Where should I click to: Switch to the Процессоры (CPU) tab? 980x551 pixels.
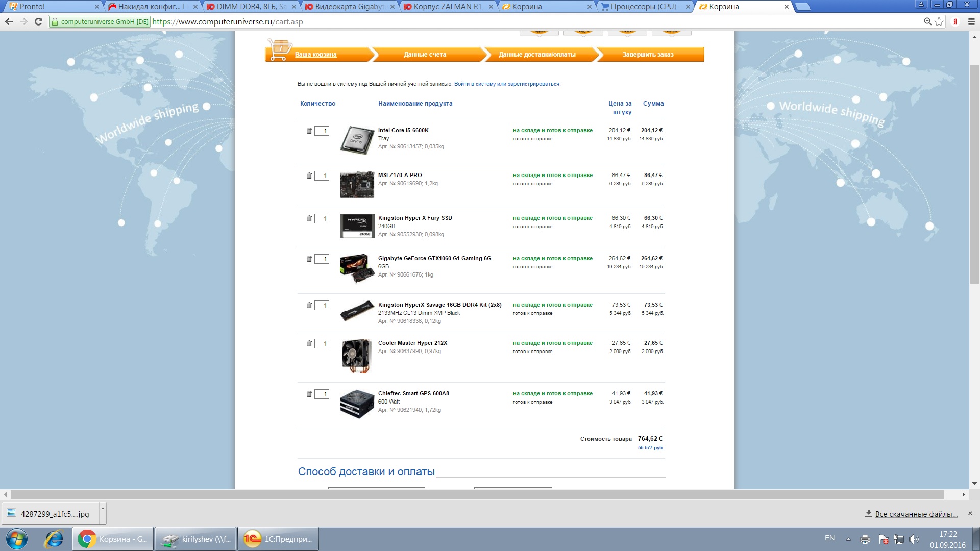tap(643, 7)
